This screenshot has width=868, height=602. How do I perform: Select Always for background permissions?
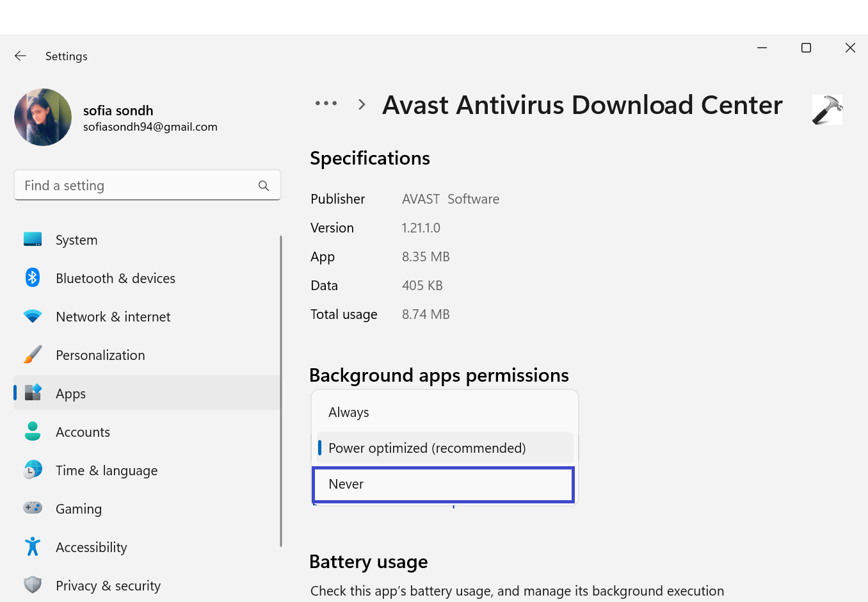click(444, 412)
